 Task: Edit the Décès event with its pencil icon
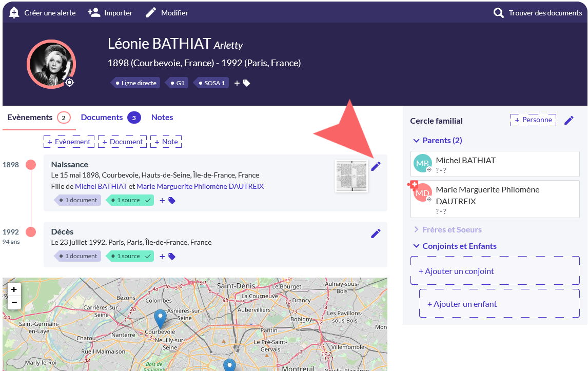click(376, 233)
